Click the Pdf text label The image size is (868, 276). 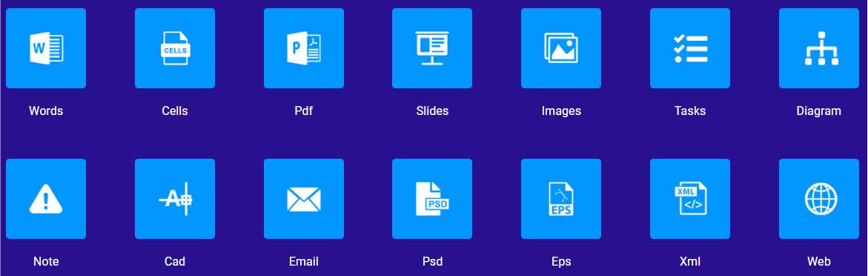[304, 111]
